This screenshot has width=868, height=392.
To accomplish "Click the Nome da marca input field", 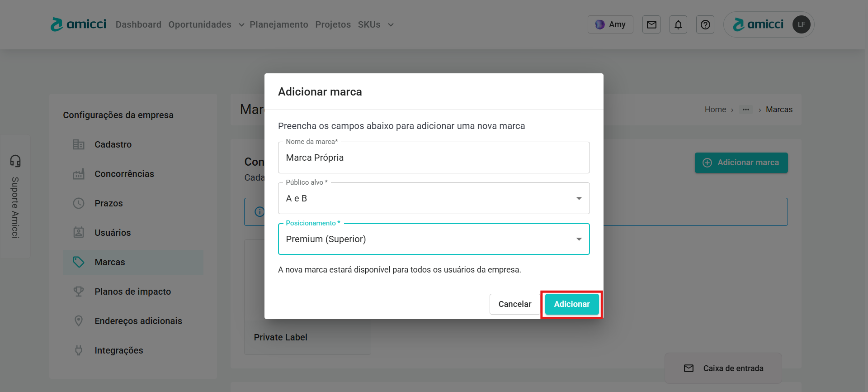I will tap(433, 158).
